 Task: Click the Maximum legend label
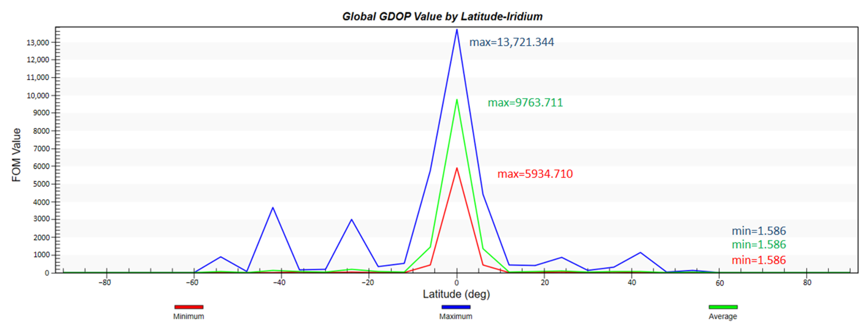coord(456,316)
